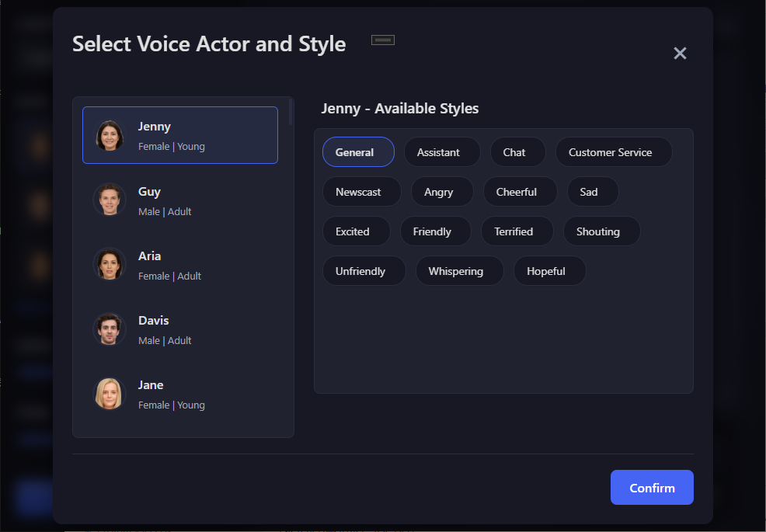The image size is (766, 532).
Task: Click the 'Select Voice Actor and Style' title
Action: [x=209, y=44]
